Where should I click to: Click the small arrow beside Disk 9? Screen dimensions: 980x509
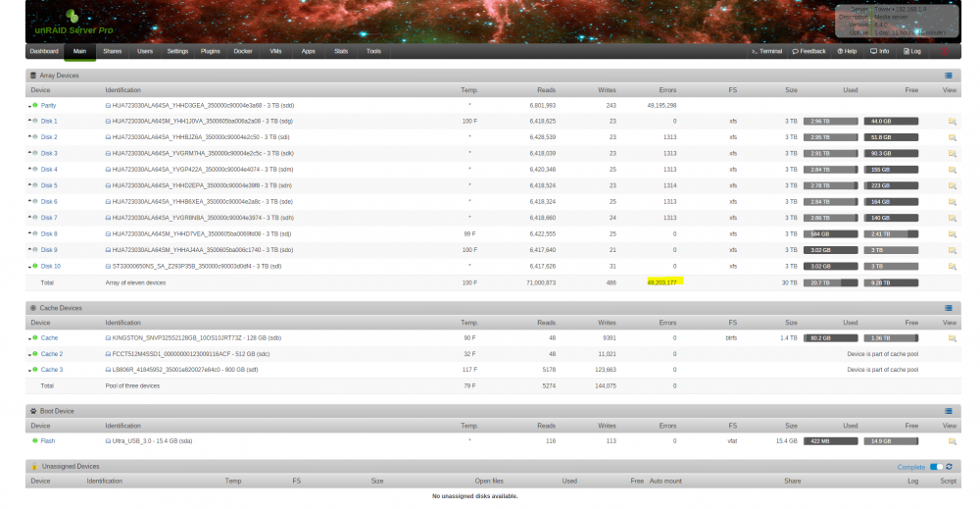click(29, 250)
